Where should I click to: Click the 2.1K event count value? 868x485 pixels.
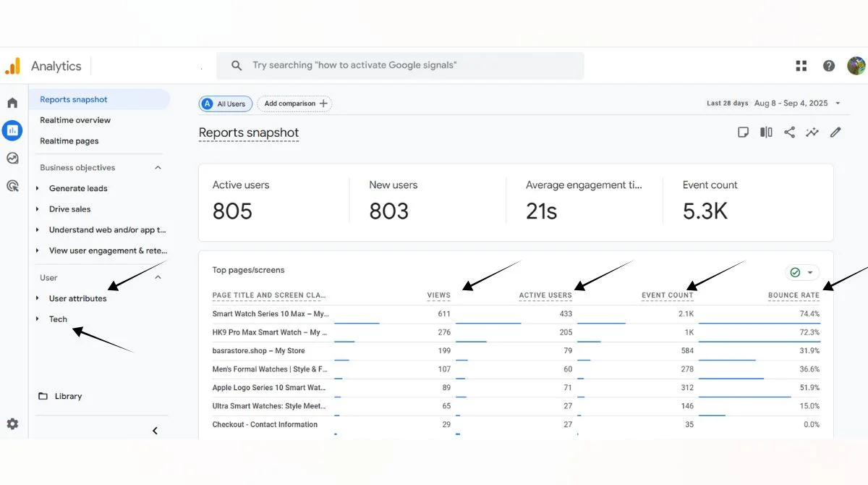coord(685,314)
